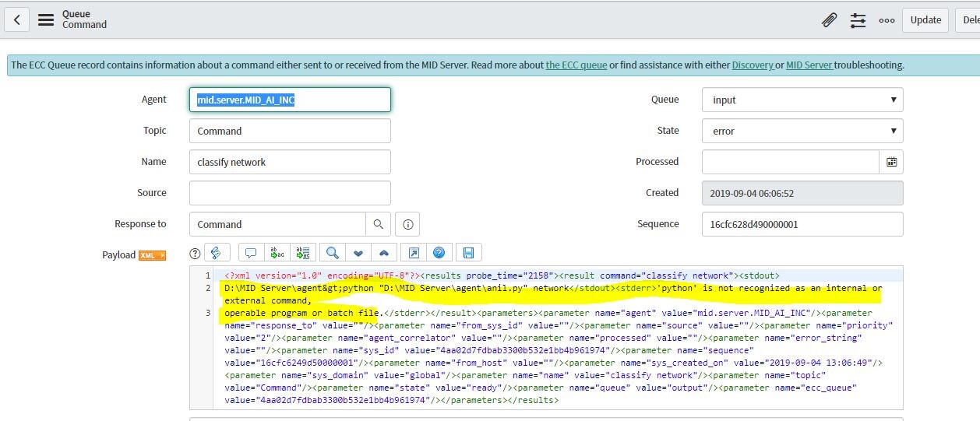
Task: Click into the Source input field
Action: tap(289, 193)
